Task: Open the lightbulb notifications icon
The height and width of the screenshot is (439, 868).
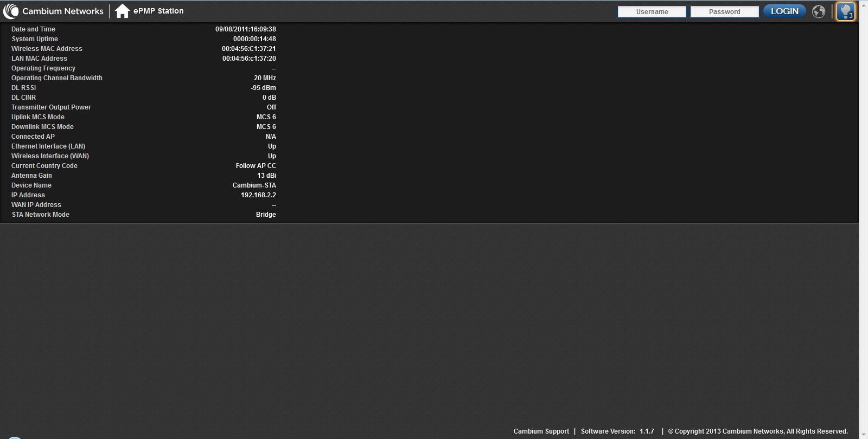Action: pos(845,11)
